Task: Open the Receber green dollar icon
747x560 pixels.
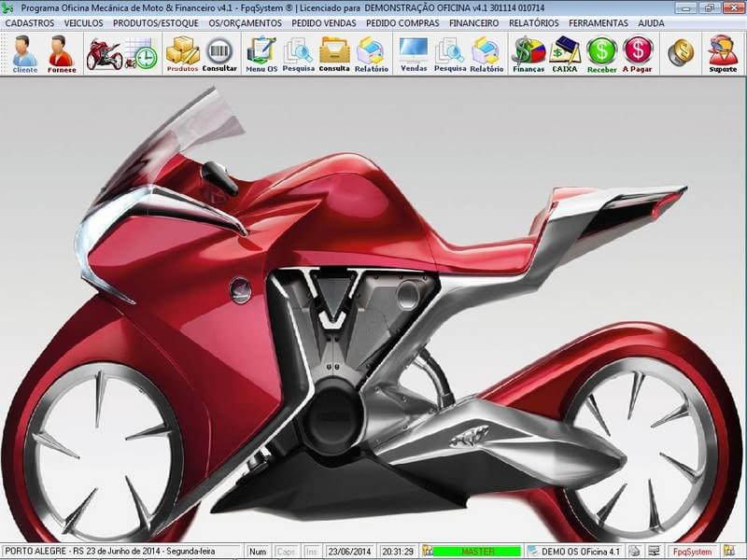Action: (x=603, y=51)
